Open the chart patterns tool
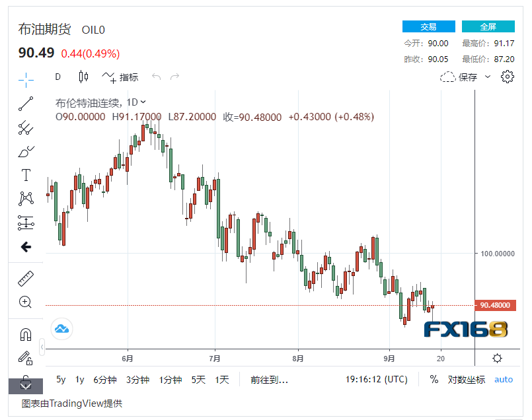Viewport: 532px width, 420px height. pos(26,199)
